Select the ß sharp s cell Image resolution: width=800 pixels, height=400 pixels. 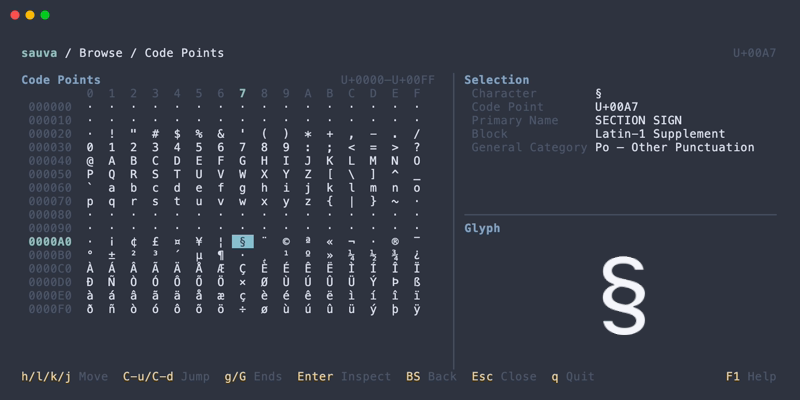417,282
